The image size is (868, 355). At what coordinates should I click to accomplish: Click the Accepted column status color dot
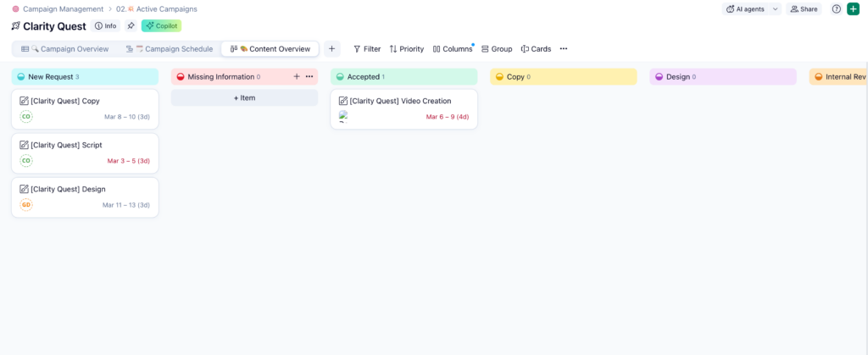(340, 77)
